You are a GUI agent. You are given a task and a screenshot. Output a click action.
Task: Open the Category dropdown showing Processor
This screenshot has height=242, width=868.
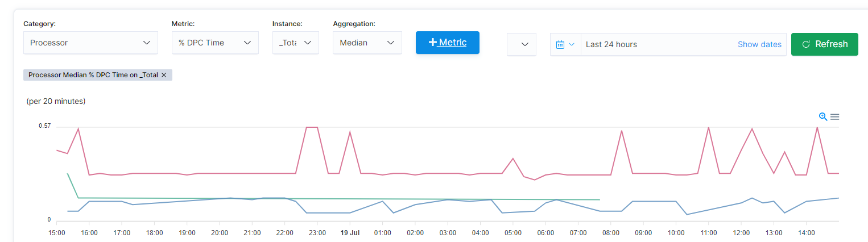[90, 43]
